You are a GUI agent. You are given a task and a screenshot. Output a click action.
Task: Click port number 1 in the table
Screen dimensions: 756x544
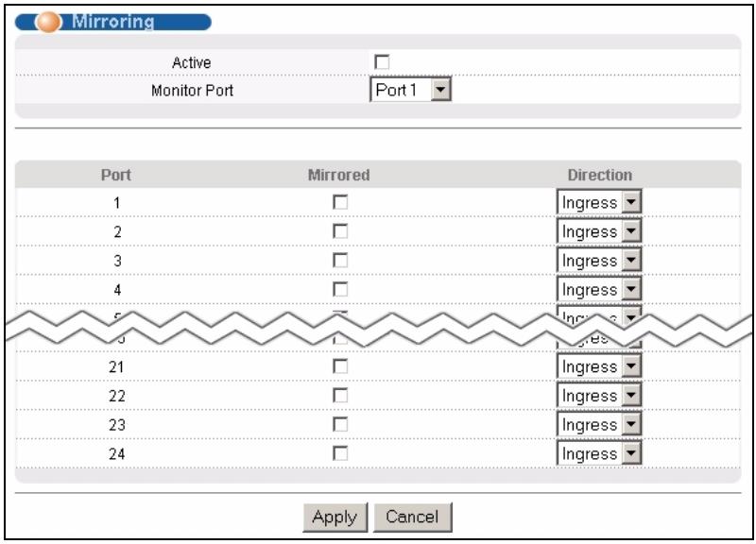pos(116,203)
